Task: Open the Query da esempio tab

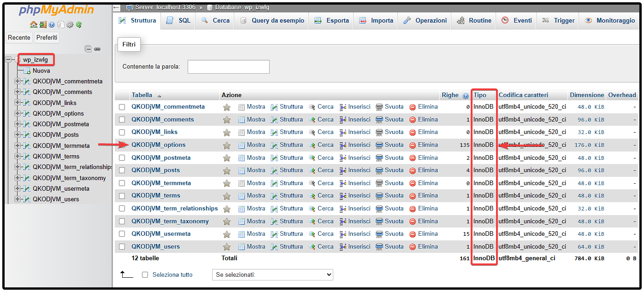Action: [272, 21]
